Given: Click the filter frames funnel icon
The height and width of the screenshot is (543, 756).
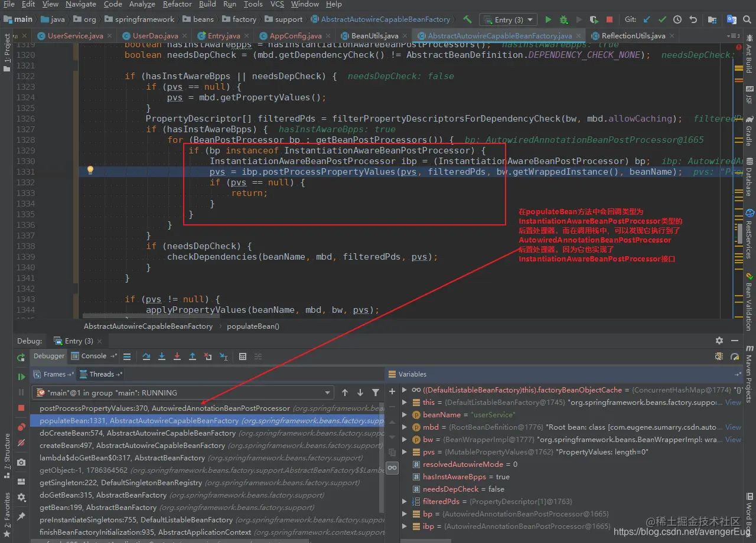Looking at the screenshot, I should pos(376,392).
